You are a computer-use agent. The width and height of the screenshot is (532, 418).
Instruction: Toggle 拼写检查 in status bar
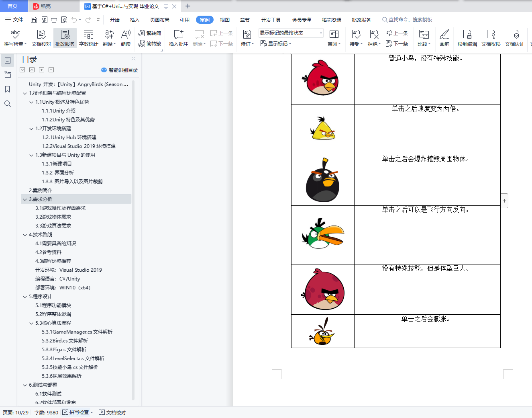click(x=77, y=412)
